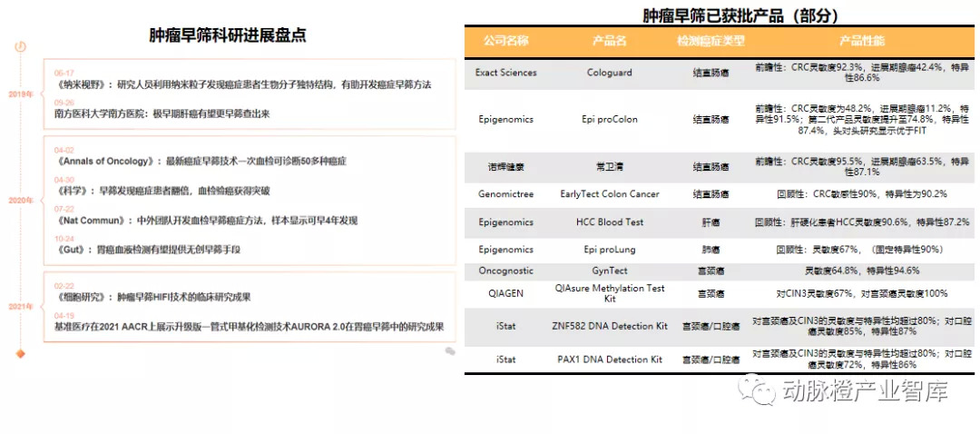Click Epigenomics in the Epi proLung row

coord(505,250)
